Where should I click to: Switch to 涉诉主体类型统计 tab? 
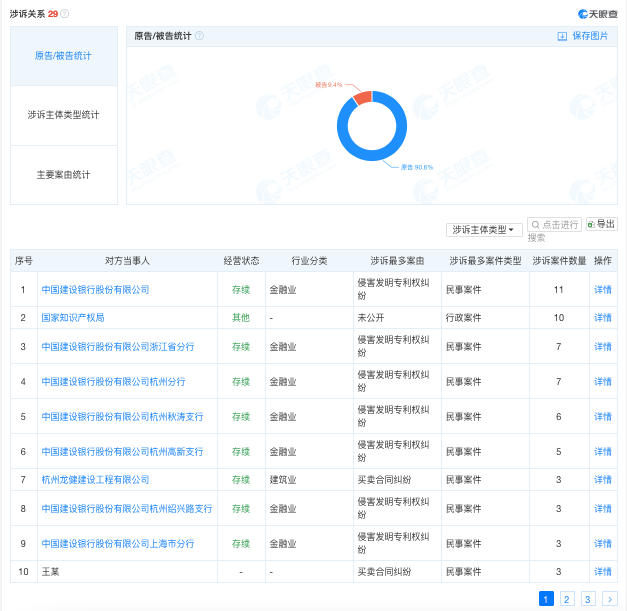pyautogui.click(x=63, y=115)
